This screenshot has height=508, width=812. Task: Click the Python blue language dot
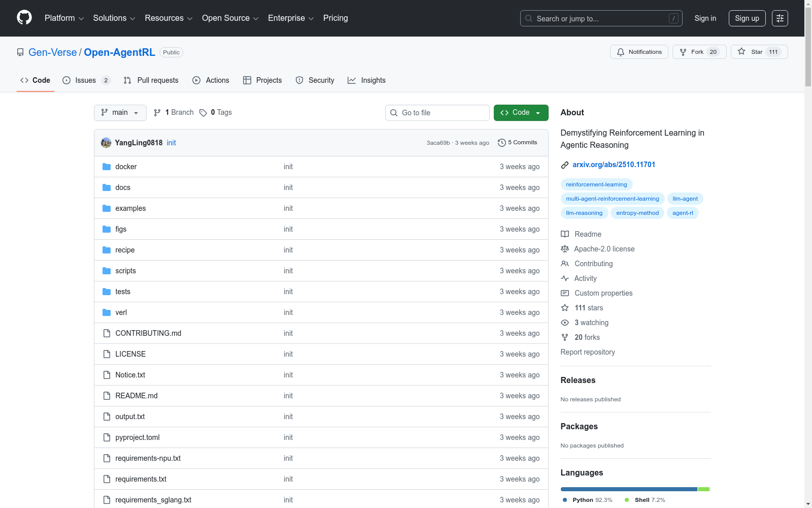click(565, 500)
